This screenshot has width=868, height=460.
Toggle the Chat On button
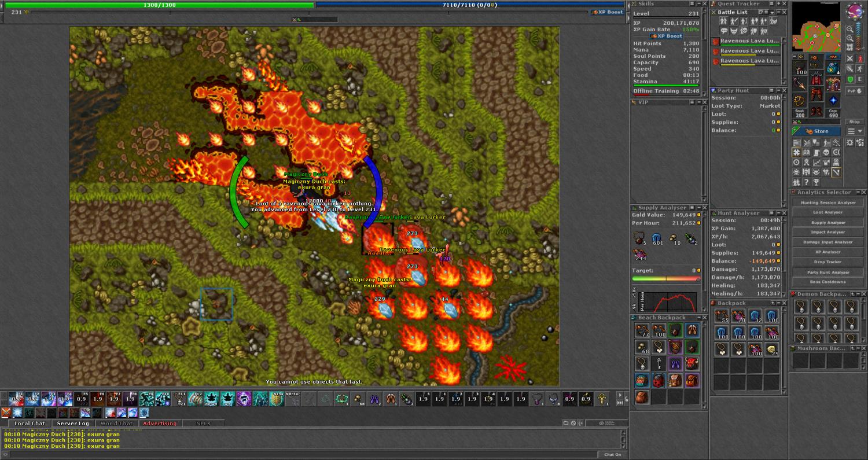[x=612, y=455]
